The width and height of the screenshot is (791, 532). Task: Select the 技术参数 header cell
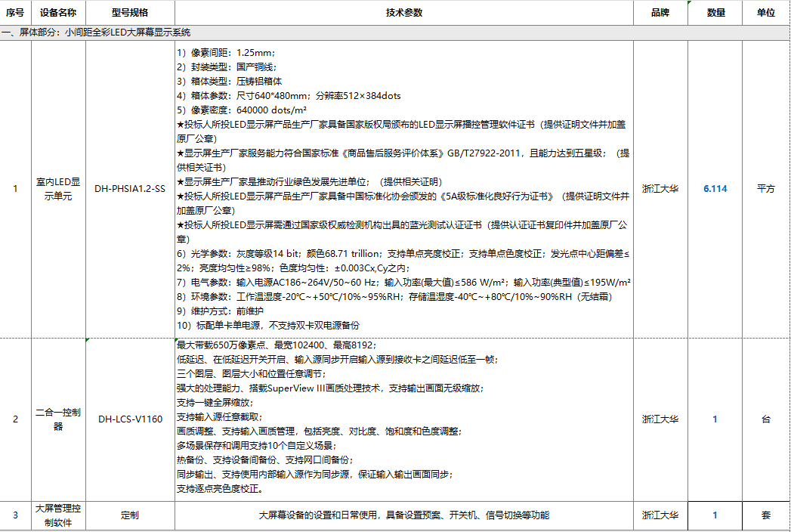click(x=404, y=13)
